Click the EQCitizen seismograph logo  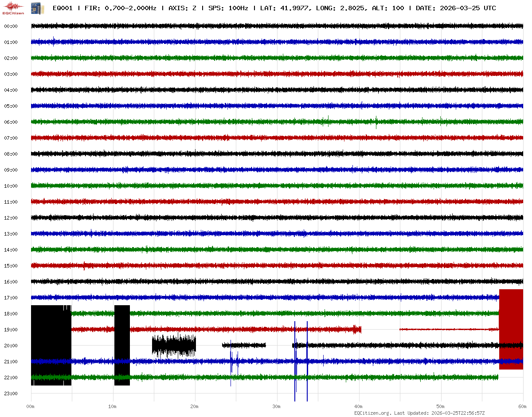point(14,8)
